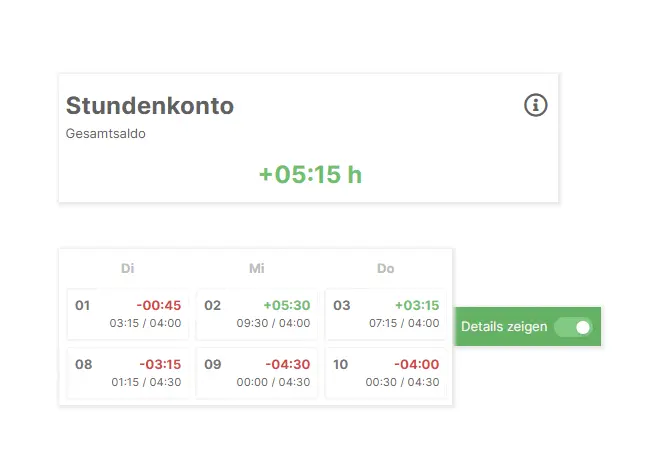The width and height of the screenshot is (659, 465).
Task: Click the 00:30 / 04:30 hours text
Action: (403, 382)
